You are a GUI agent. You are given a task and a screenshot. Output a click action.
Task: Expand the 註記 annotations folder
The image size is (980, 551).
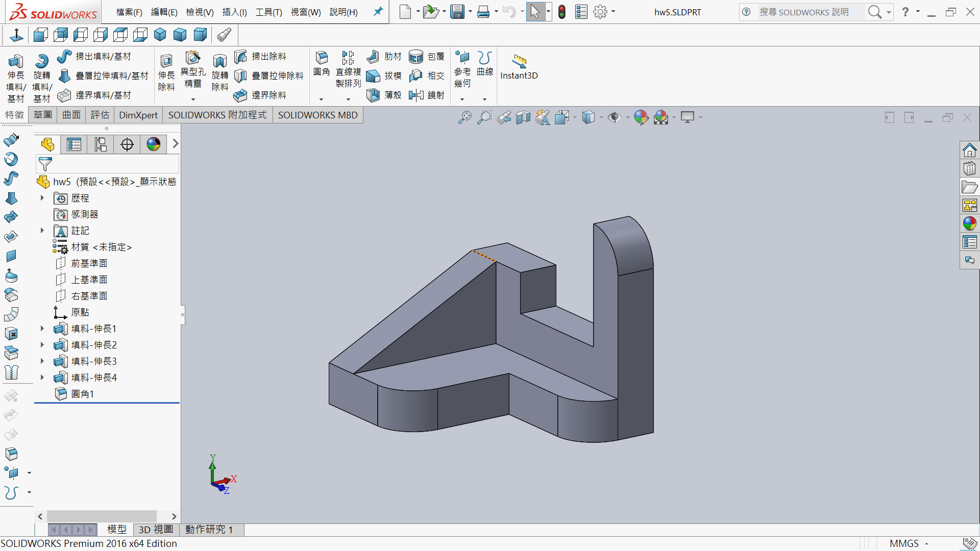point(42,231)
